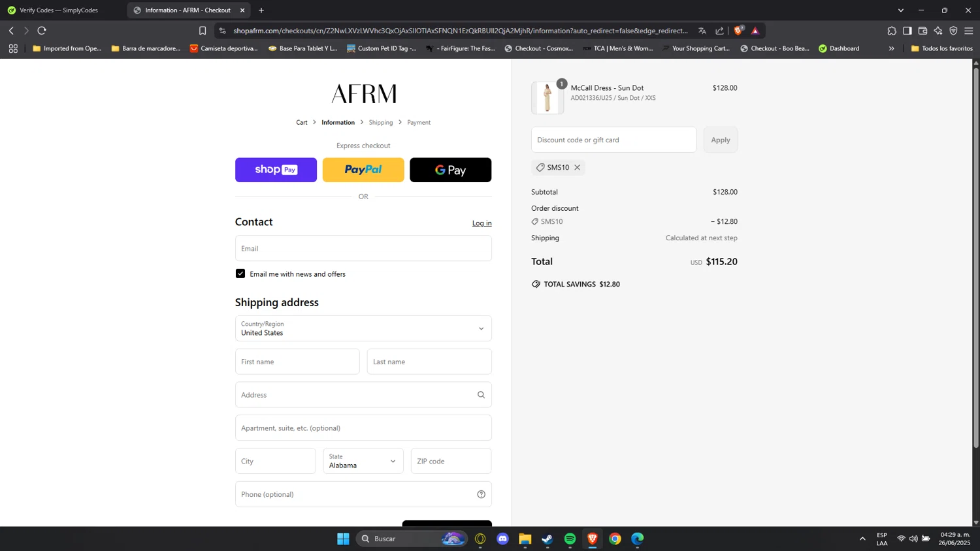Open Discord from the taskbar
The image size is (980, 551).
tap(502, 539)
